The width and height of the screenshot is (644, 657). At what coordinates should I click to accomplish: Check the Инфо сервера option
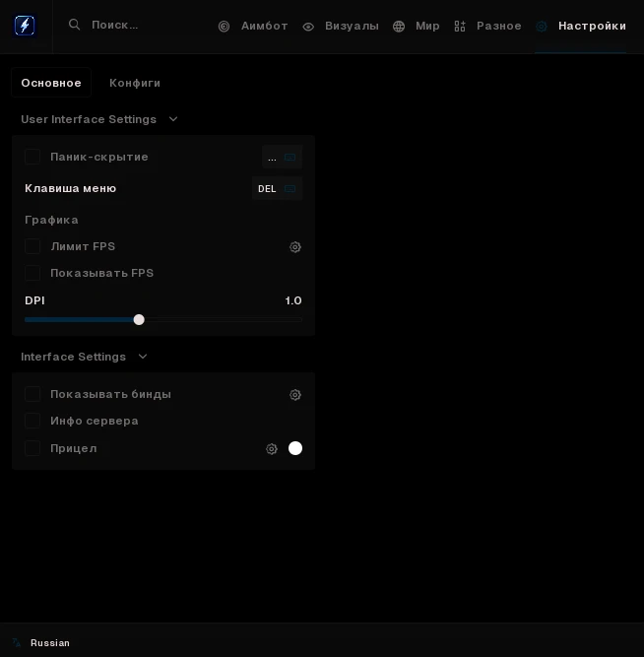(32, 421)
